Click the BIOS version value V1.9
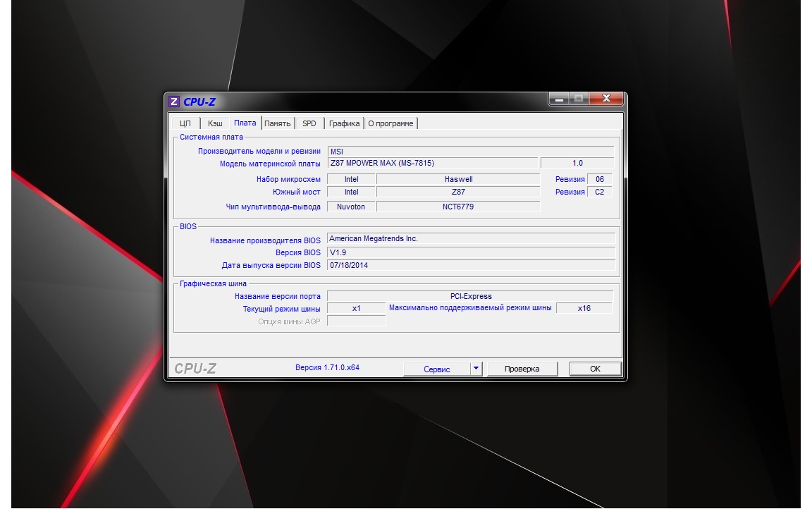The height and width of the screenshot is (509, 812). (472, 252)
